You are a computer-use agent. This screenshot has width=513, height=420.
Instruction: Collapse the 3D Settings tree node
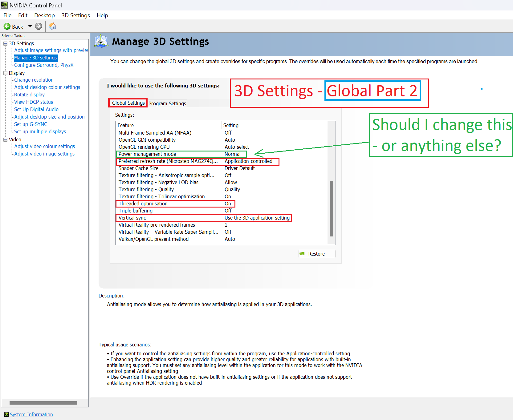[5, 43]
